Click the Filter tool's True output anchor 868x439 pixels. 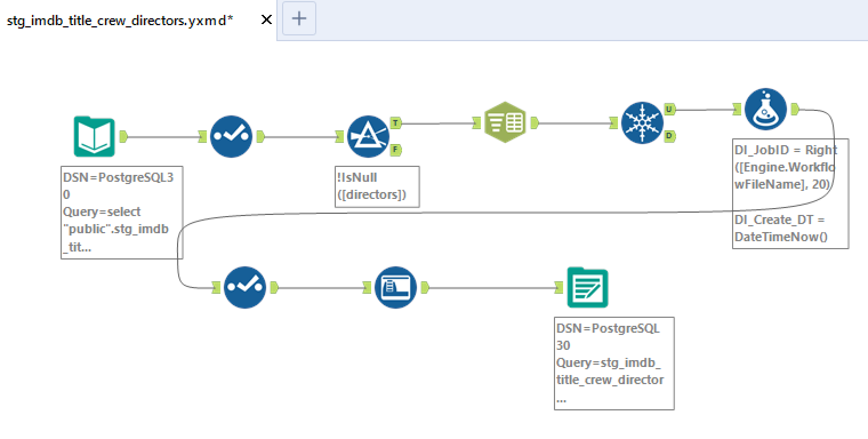coord(396,123)
